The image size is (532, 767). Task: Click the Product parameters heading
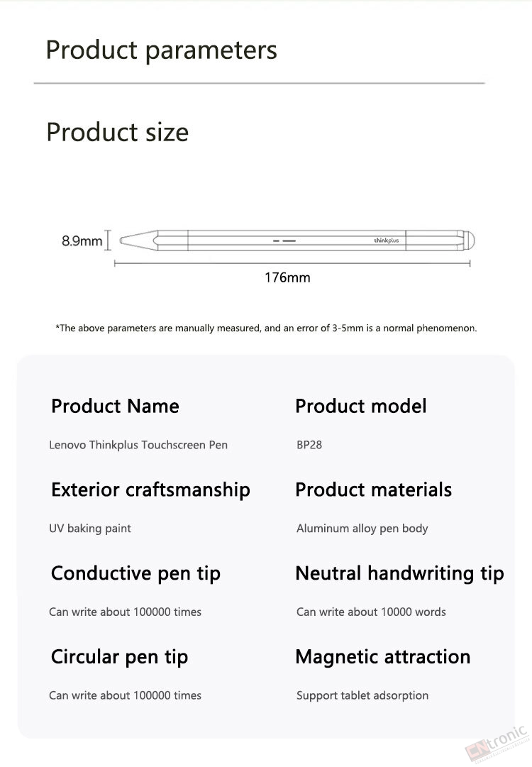coord(161,50)
